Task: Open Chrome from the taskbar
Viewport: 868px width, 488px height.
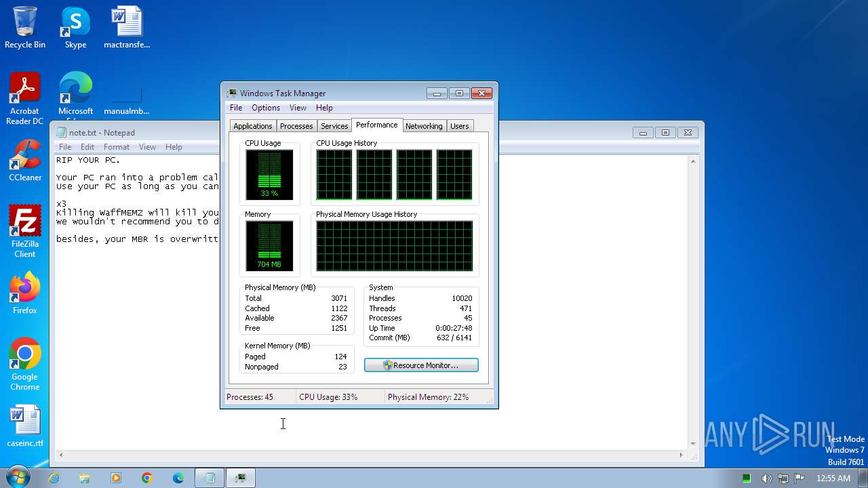Action: 147,478
